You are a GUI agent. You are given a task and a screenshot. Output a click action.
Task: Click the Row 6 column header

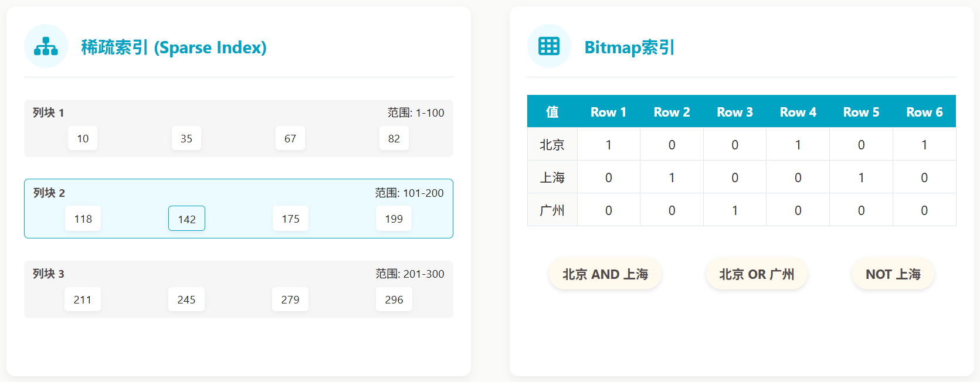click(924, 112)
